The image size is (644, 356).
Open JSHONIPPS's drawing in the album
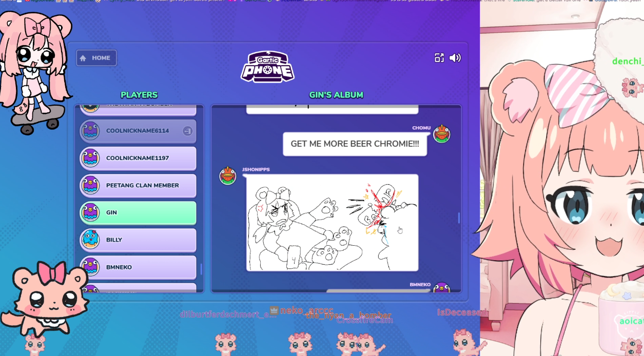tap(332, 223)
